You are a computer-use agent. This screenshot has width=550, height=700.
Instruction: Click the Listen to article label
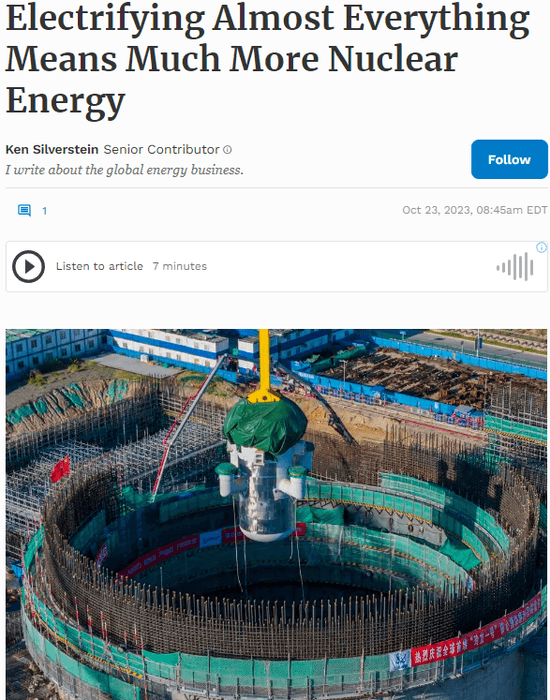click(x=100, y=266)
